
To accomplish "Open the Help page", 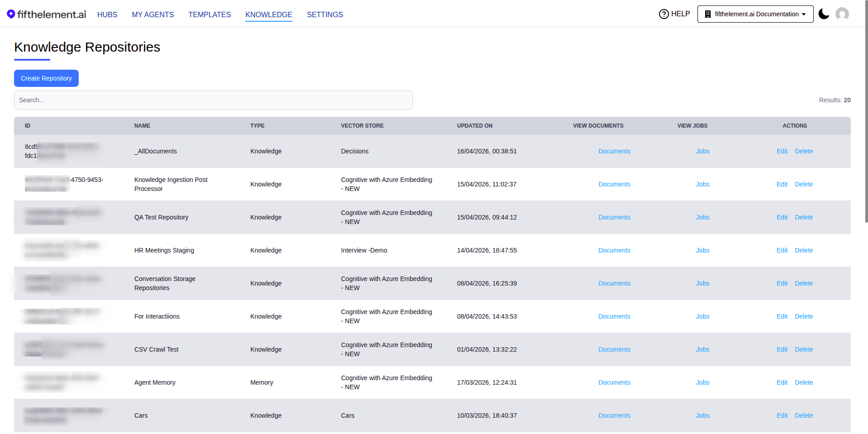I will (674, 14).
